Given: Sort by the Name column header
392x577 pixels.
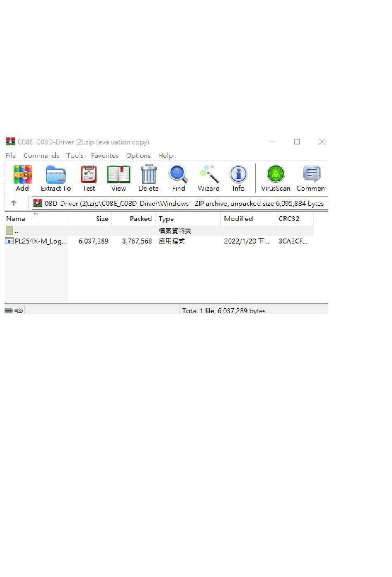Looking at the screenshot, I should (36, 219).
